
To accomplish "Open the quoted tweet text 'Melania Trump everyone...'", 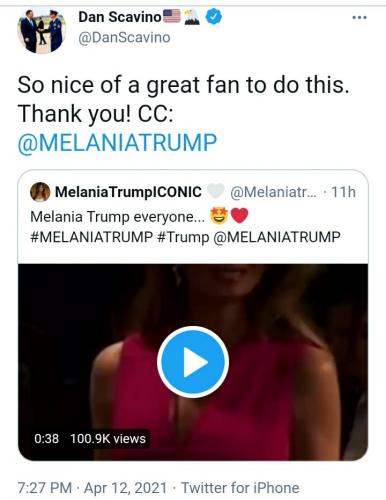I will coord(117,217).
